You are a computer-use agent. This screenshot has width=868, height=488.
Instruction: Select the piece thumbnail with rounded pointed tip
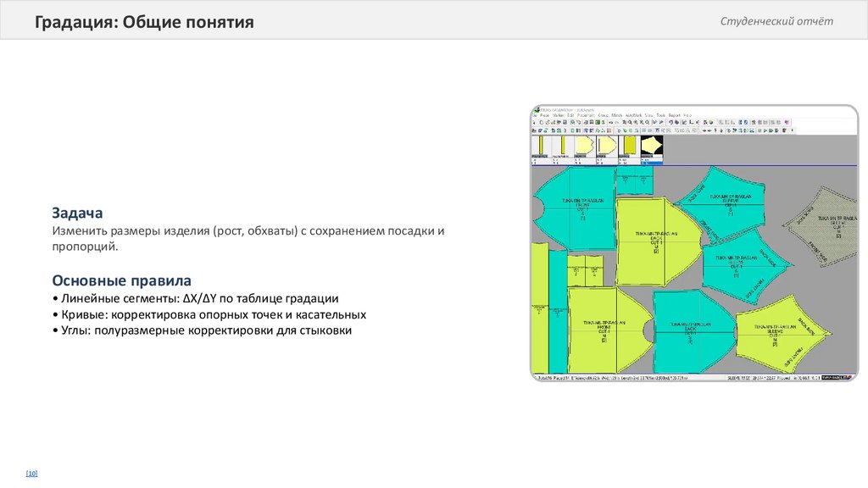coord(607,145)
